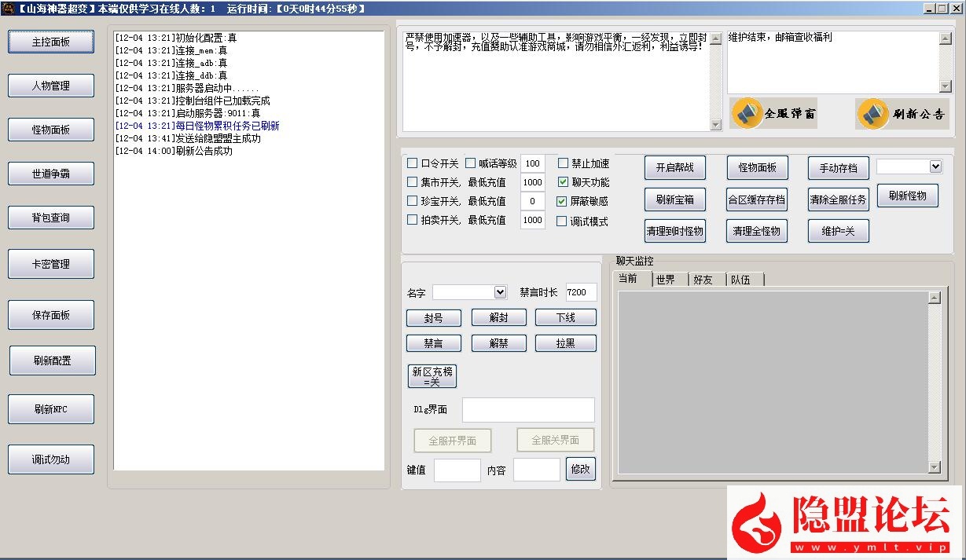This screenshot has width=966, height=560.
Task: Select the 好友 chat tab
Action: 705,280
